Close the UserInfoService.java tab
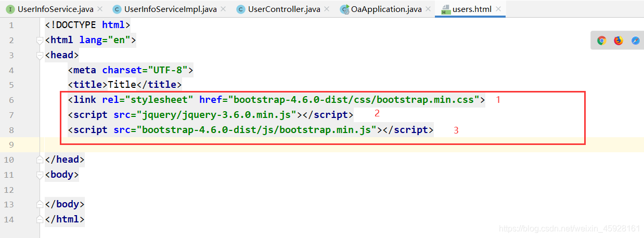This screenshot has width=644, height=238. coord(100,9)
